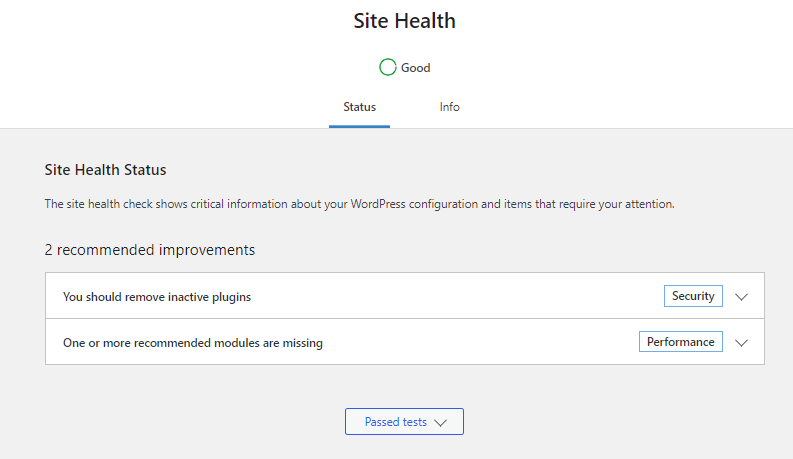Click the chevron inside Passed tests button
This screenshot has width=793, height=459.
440,423
